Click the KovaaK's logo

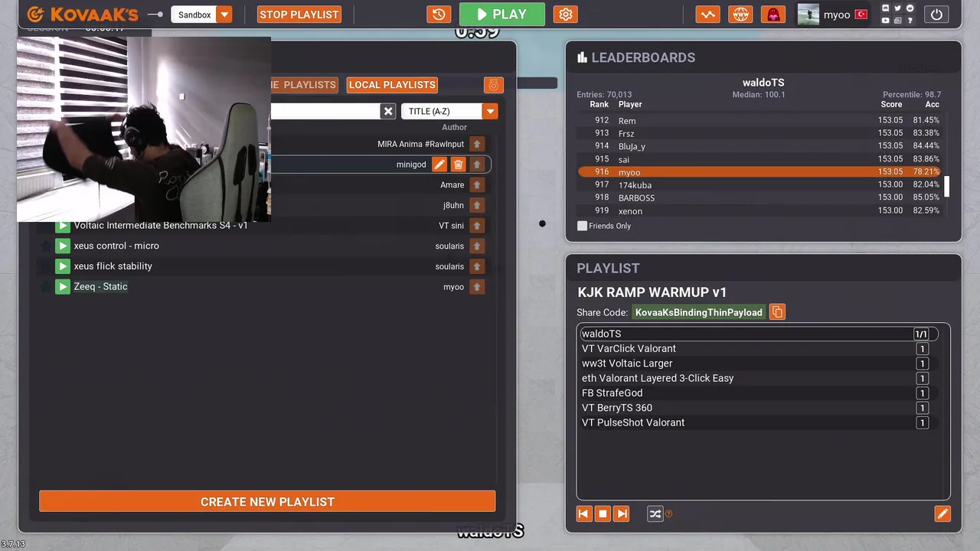(x=83, y=15)
